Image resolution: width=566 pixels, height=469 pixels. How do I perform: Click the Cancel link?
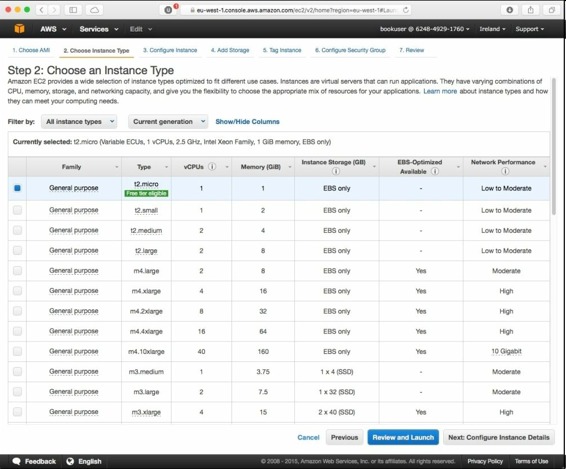(x=308, y=437)
